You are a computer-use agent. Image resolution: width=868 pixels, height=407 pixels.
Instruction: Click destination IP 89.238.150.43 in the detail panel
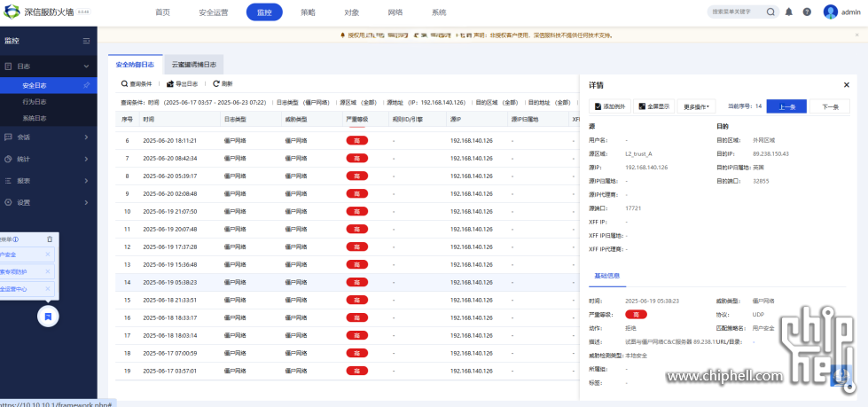770,153
